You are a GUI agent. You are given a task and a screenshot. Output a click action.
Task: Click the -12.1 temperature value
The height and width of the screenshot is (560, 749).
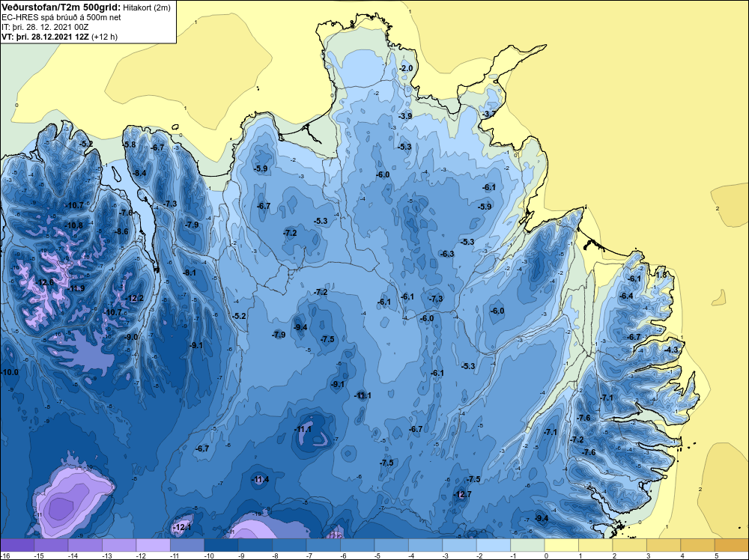(182, 527)
